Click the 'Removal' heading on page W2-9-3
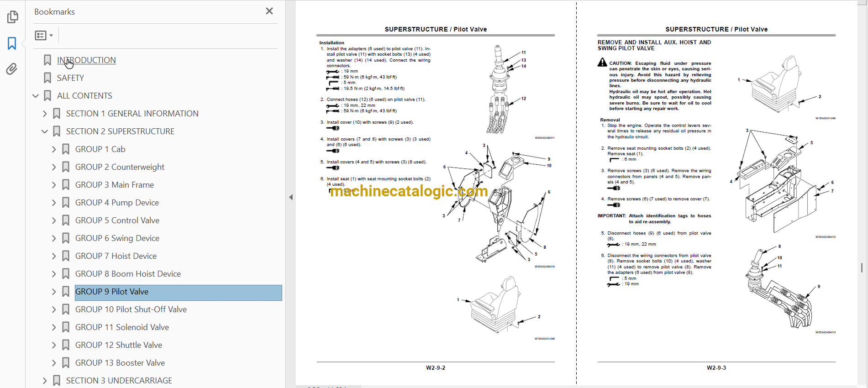 pyautogui.click(x=610, y=120)
